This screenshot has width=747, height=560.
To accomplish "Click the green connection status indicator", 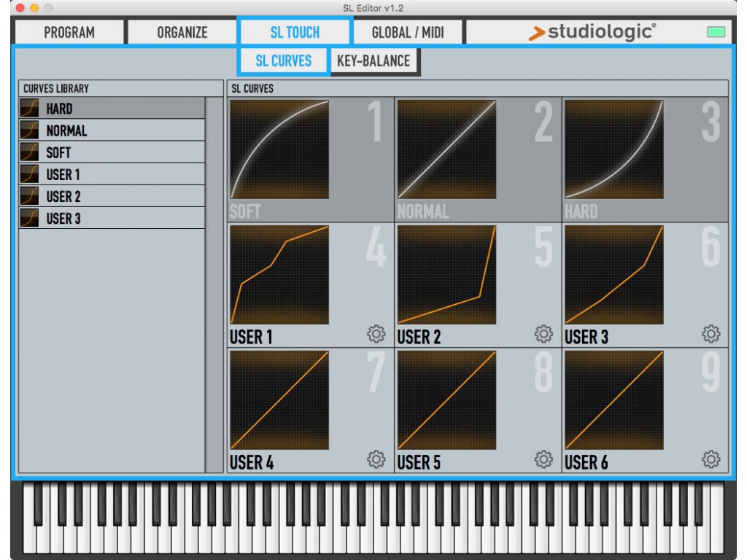I will tap(716, 32).
